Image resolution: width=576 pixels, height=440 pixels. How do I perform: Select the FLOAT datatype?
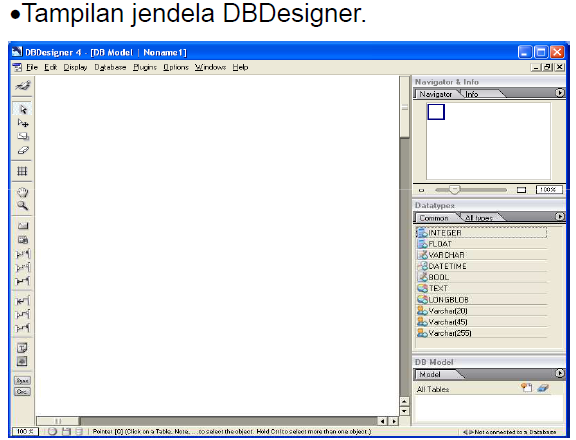pos(482,244)
